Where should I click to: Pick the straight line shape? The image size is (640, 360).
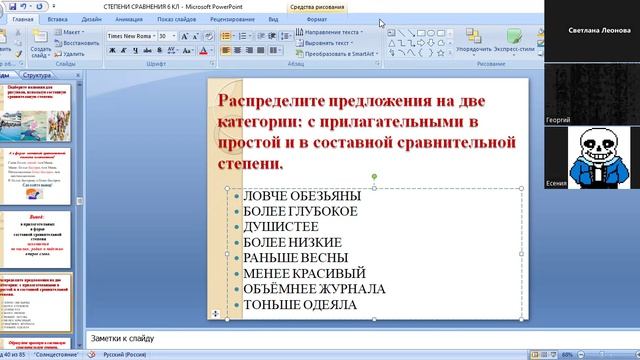tap(402, 33)
